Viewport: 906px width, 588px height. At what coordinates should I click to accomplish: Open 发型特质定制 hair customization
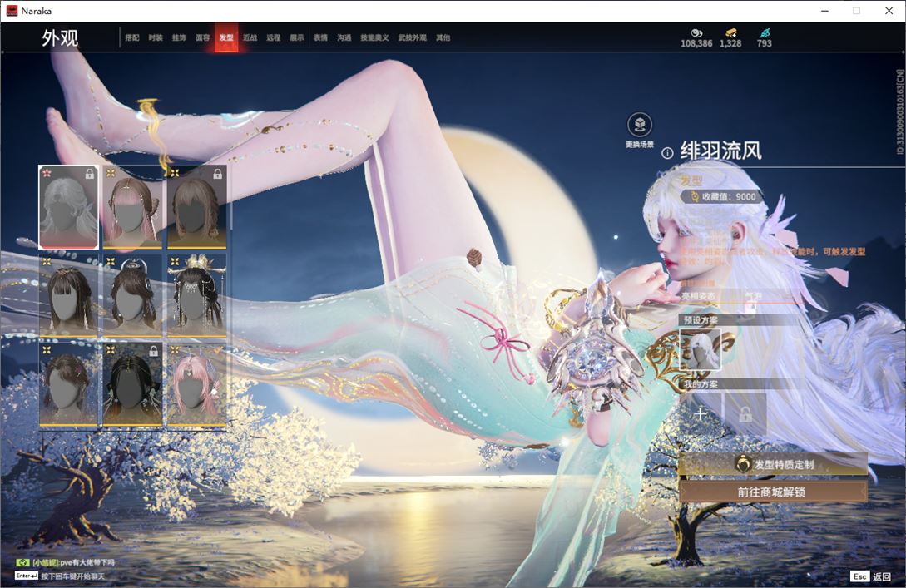click(x=773, y=464)
